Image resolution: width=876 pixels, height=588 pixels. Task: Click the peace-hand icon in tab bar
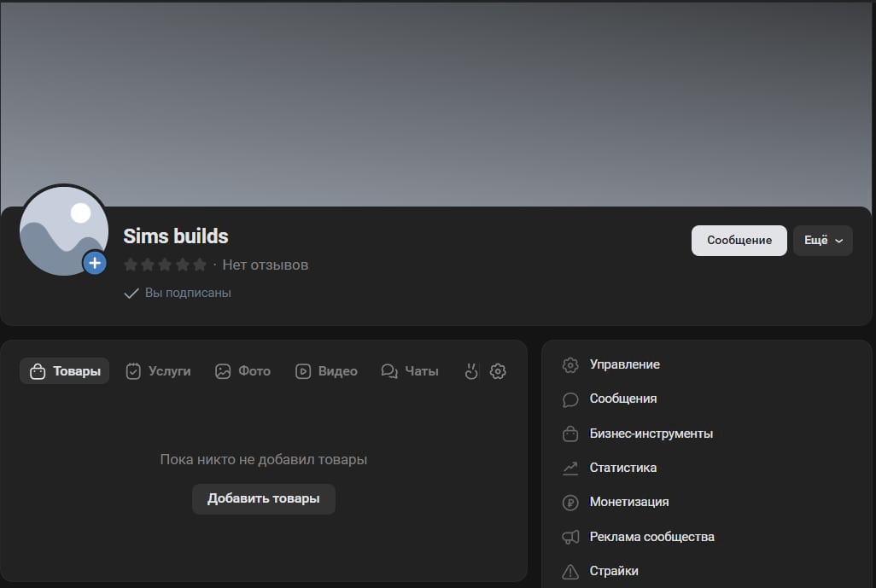click(470, 371)
